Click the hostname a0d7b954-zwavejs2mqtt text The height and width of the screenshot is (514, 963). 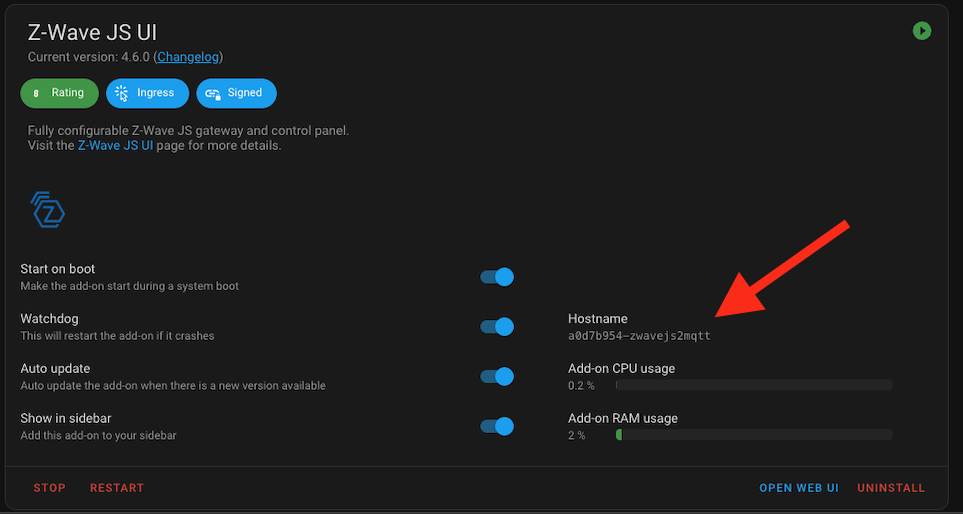pos(639,336)
